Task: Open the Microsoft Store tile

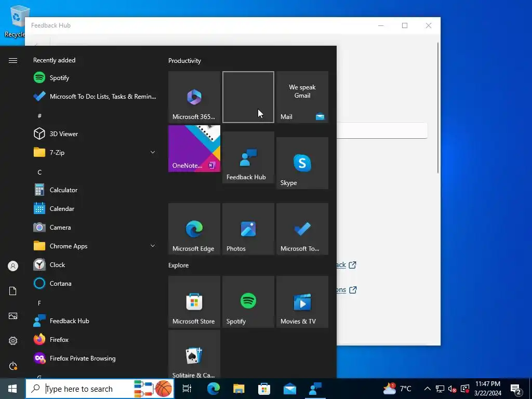Action: pyautogui.click(x=194, y=302)
